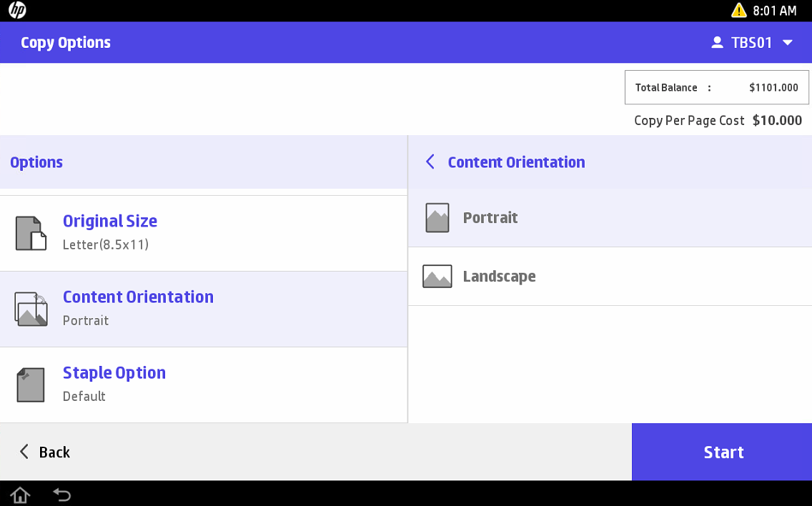This screenshot has height=506, width=812.
Task: Click the Total Balance box
Action: click(x=716, y=88)
